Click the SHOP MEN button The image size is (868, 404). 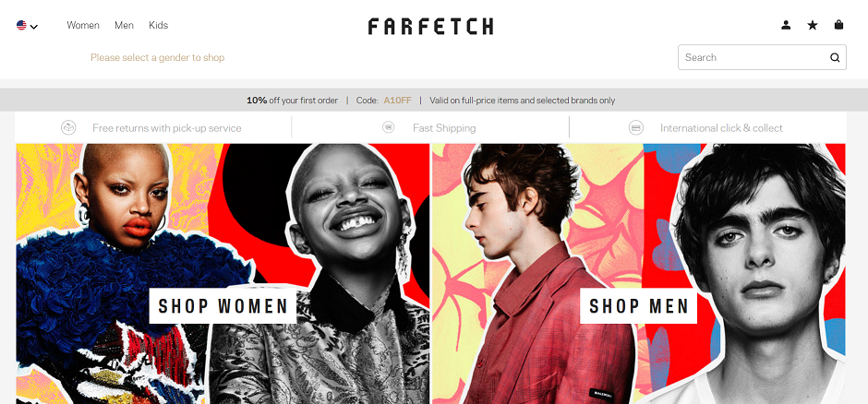coord(638,305)
